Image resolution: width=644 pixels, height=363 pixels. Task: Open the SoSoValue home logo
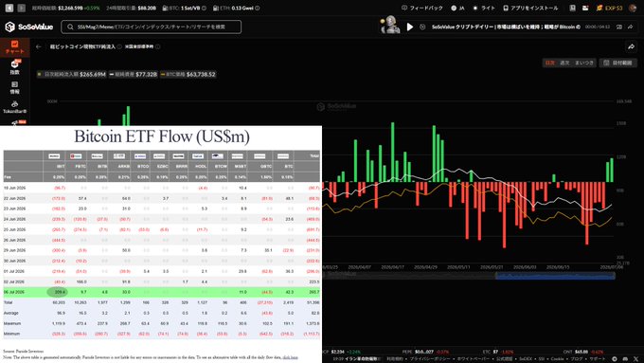point(29,27)
